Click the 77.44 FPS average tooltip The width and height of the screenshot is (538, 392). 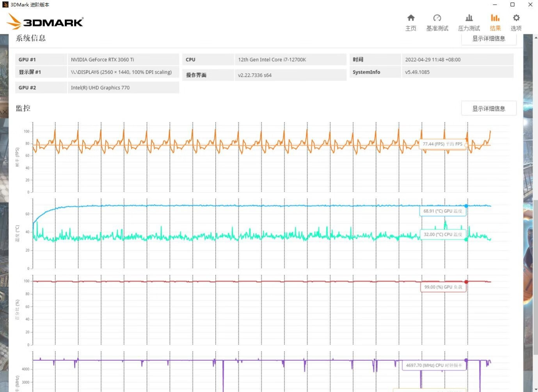pyautogui.click(x=442, y=144)
